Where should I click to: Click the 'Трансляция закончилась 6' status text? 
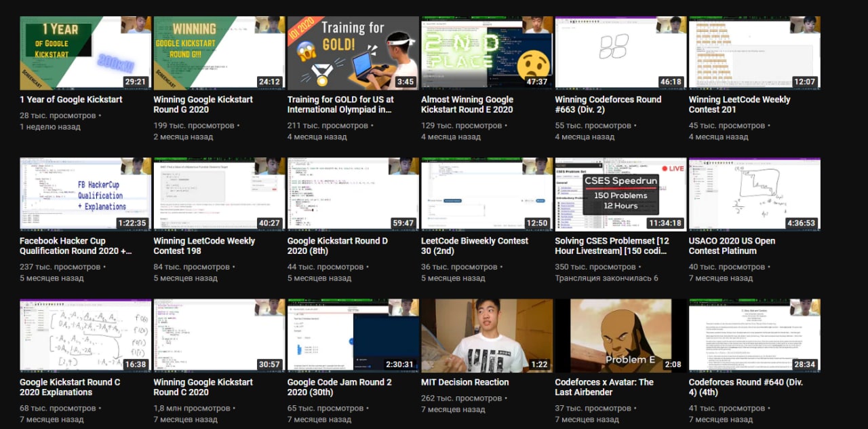click(607, 278)
